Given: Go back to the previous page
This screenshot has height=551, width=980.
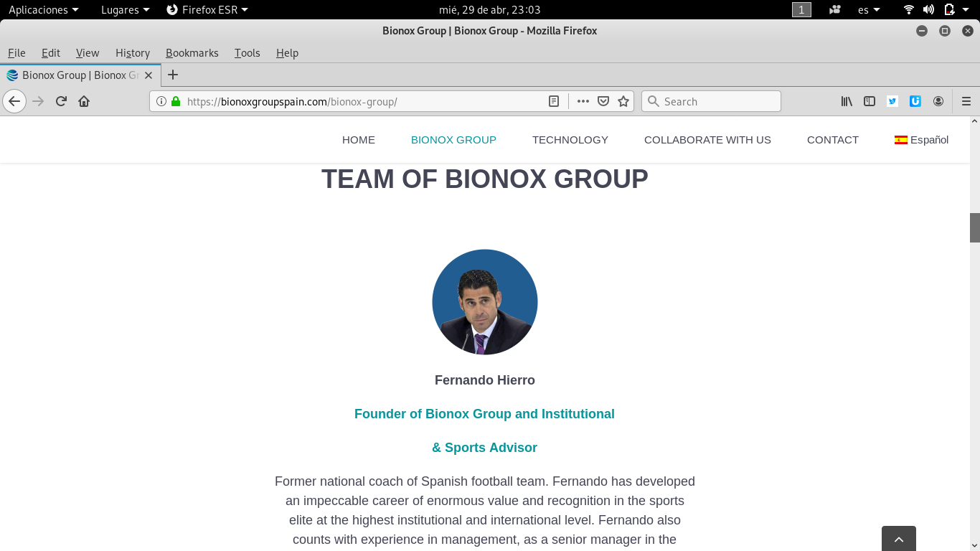Looking at the screenshot, I should [x=14, y=101].
